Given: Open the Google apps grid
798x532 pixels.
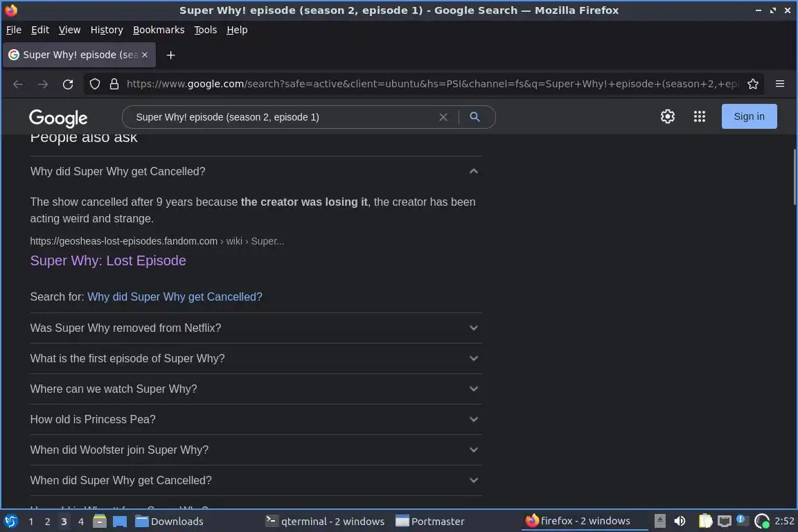Looking at the screenshot, I should [699, 116].
